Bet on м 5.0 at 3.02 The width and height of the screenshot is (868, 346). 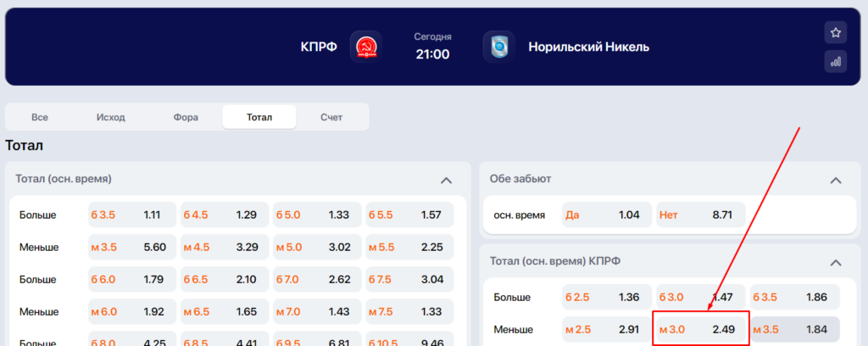317,247
